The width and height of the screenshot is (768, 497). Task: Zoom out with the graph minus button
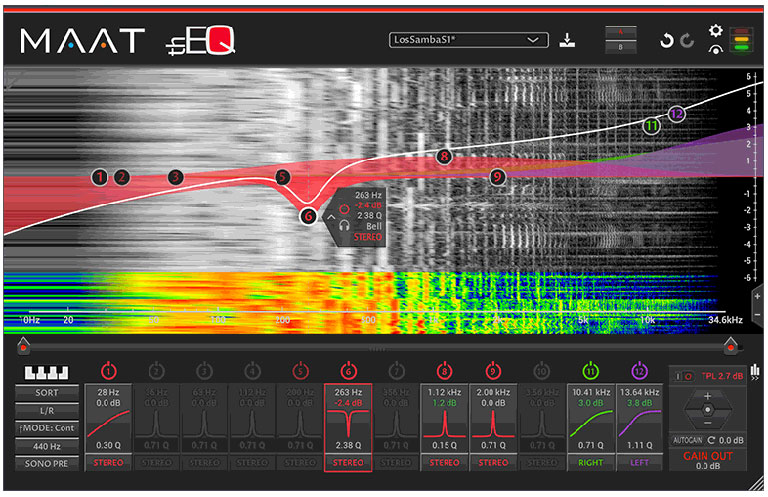[758, 315]
